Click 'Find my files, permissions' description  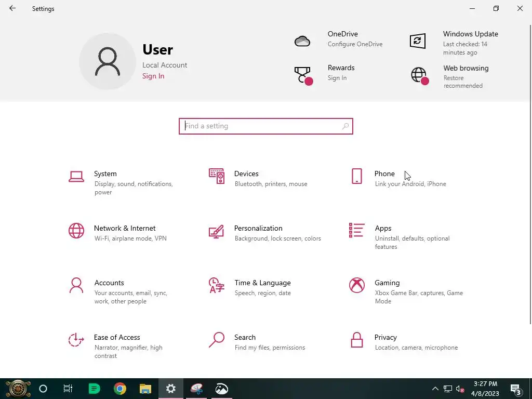pos(270,348)
